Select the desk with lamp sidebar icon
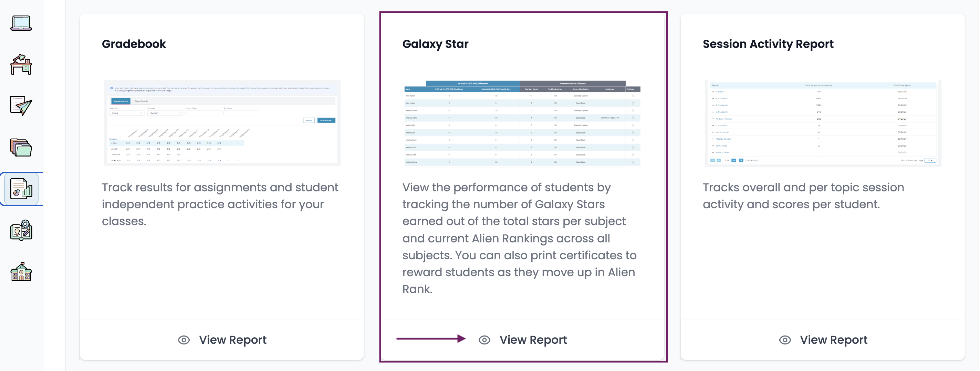 pos(21,64)
